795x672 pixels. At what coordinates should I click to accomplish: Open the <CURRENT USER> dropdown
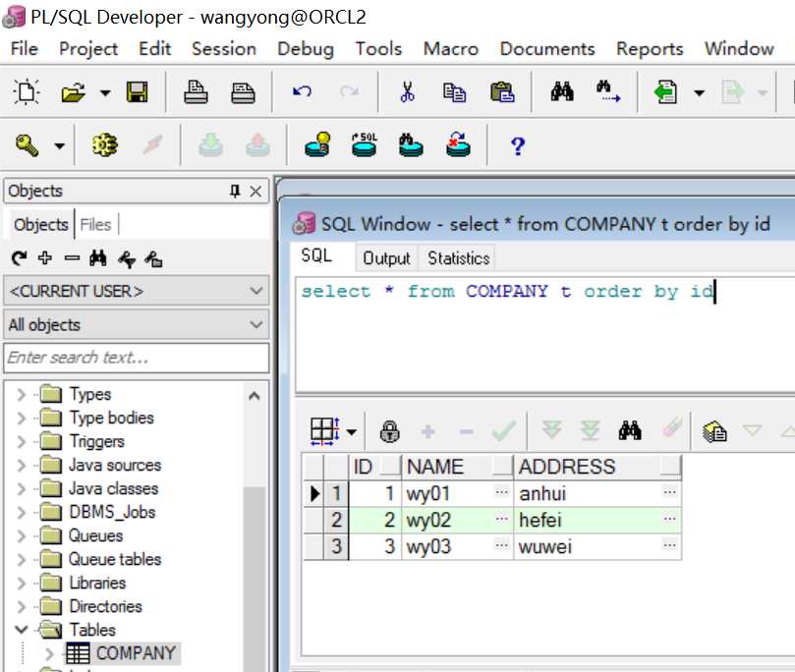pos(137,291)
